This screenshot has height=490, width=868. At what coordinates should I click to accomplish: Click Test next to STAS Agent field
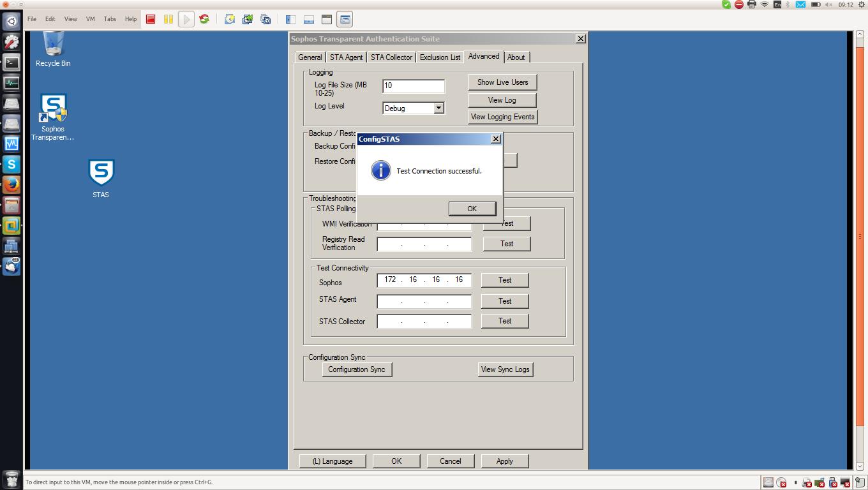(x=505, y=301)
